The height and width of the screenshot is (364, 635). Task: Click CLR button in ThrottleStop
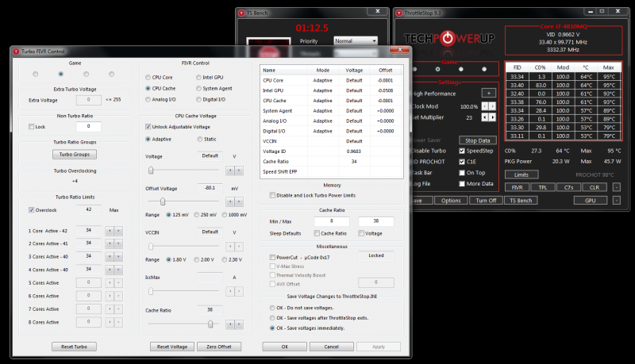(595, 188)
